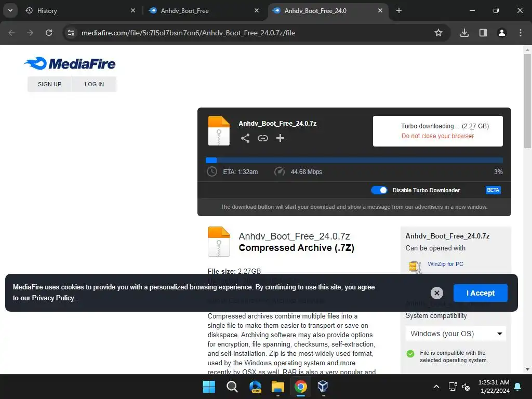Open a new browser tab
The height and width of the screenshot is (399, 532).
pyautogui.click(x=399, y=10)
